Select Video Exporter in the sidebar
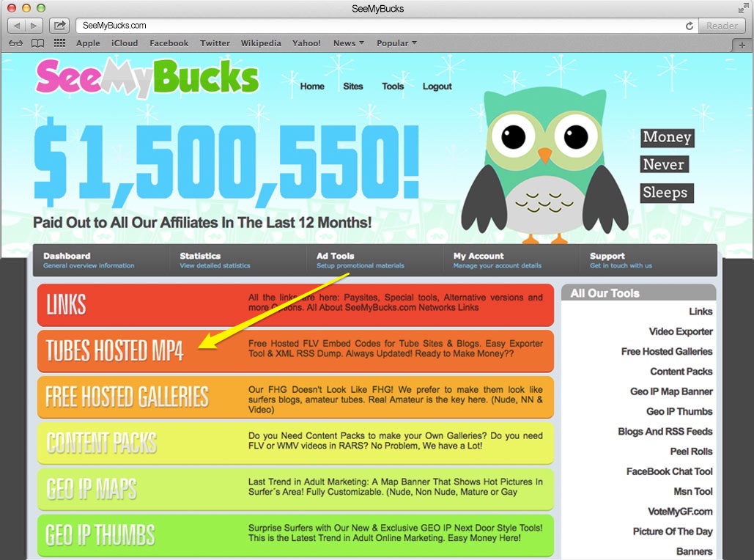This screenshot has width=754, height=560. pos(681,331)
